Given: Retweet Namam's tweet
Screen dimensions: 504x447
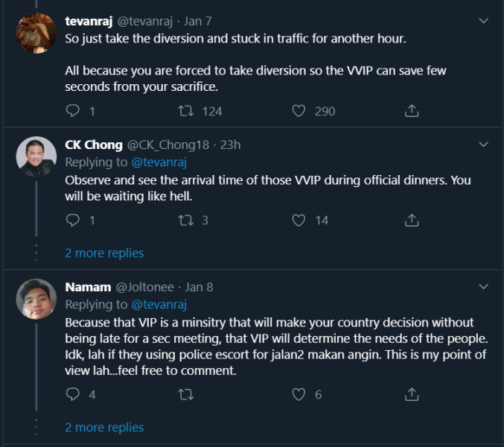Looking at the screenshot, I should (188, 394).
